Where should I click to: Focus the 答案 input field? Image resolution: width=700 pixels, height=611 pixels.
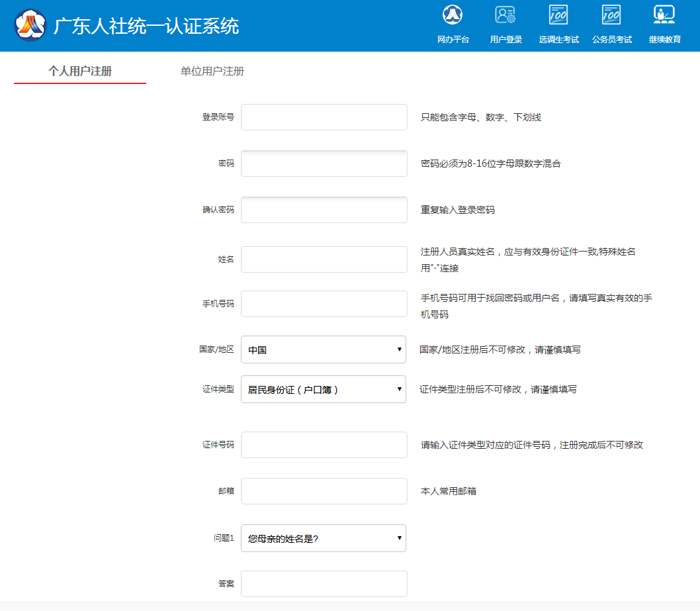[324, 584]
